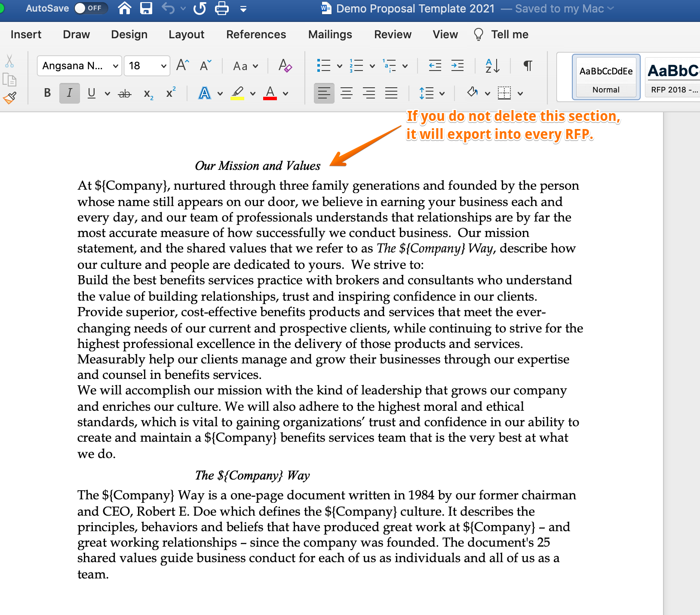
Task: Click the Tell me search box
Action: (x=501, y=34)
